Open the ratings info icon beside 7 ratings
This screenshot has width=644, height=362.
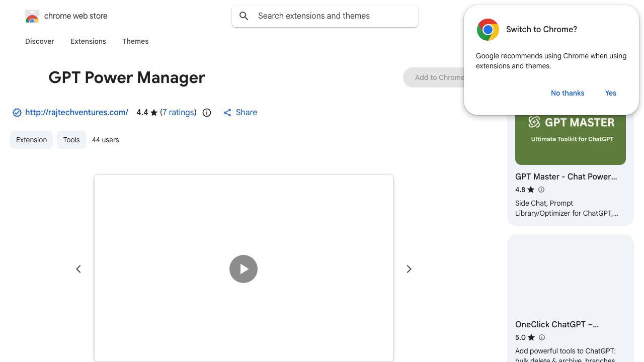(207, 113)
